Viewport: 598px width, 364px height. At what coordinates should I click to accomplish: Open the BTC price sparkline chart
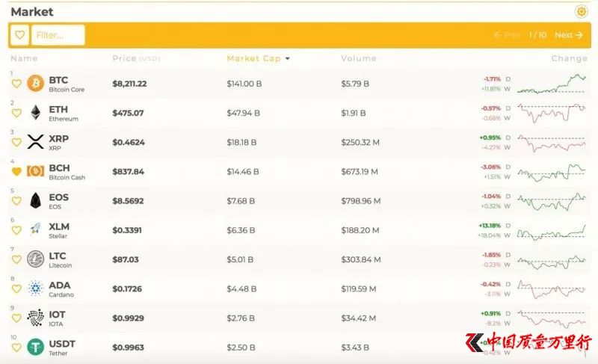(x=552, y=84)
